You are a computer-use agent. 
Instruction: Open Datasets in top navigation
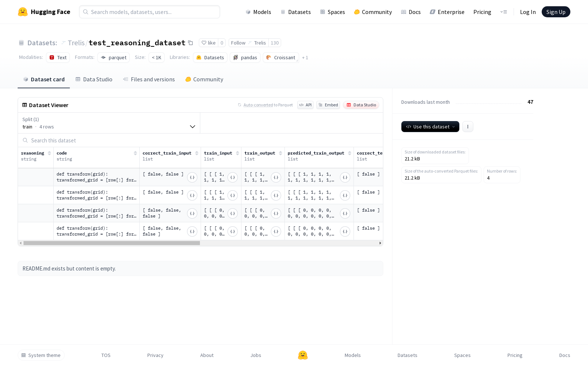[295, 12]
